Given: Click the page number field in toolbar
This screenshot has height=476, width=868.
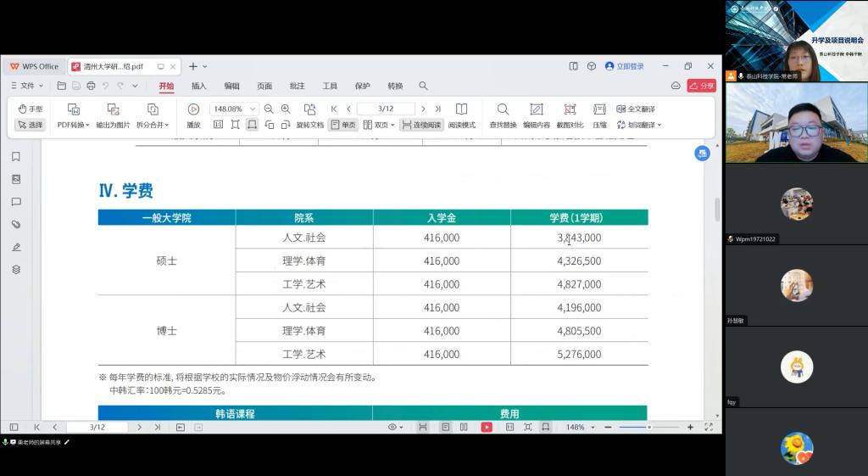Looking at the screenshot, I should click(386, 109).
